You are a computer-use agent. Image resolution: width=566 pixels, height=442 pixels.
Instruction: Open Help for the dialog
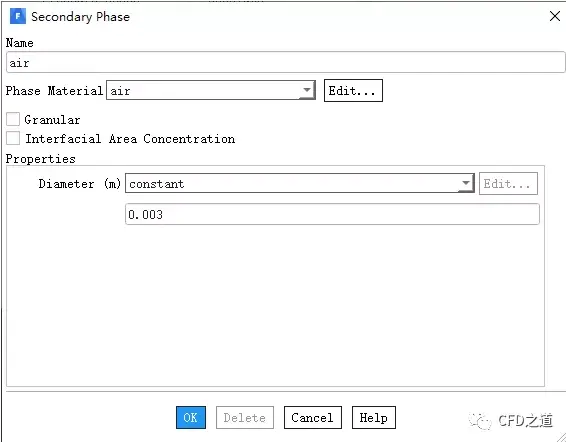point(374,417)
